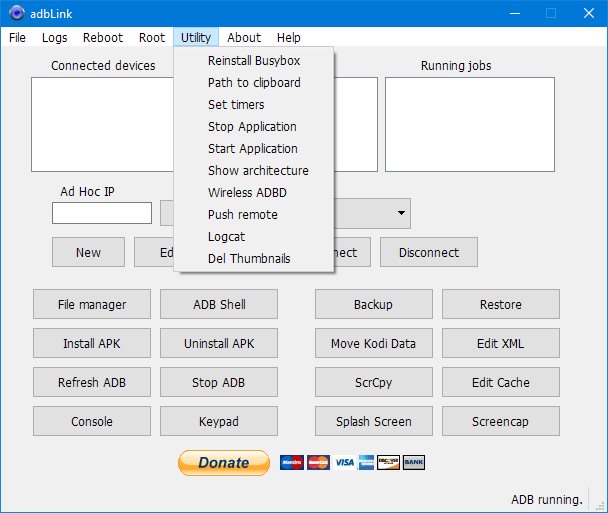Click the New device button
The width and height of the screenshot is (608, 513).
(x=88, y=252)
